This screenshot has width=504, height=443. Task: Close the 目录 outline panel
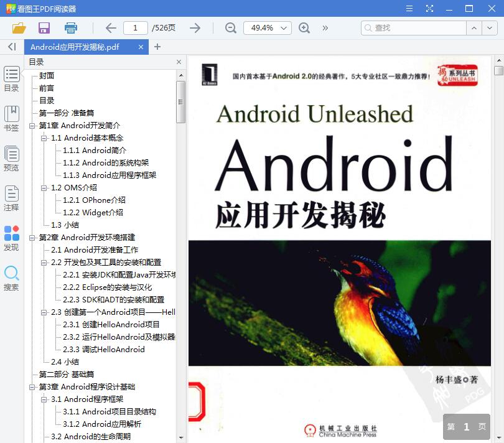[179, 62]
